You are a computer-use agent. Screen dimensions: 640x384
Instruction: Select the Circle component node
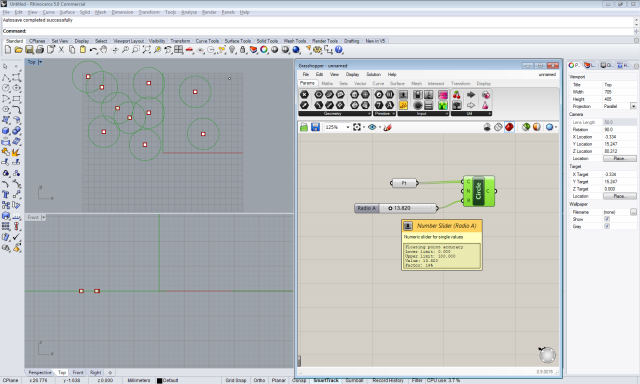point(478,191)
